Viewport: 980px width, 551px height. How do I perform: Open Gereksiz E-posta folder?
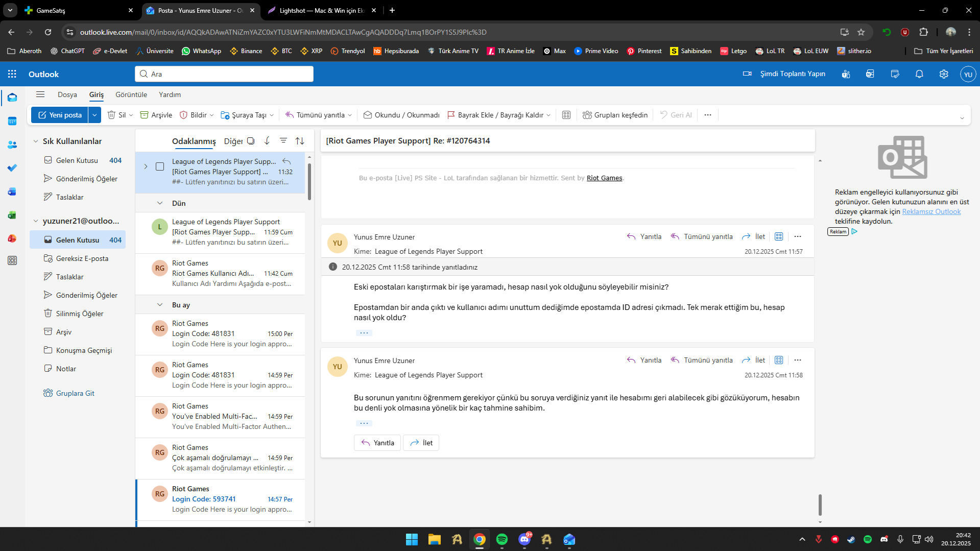78,258
